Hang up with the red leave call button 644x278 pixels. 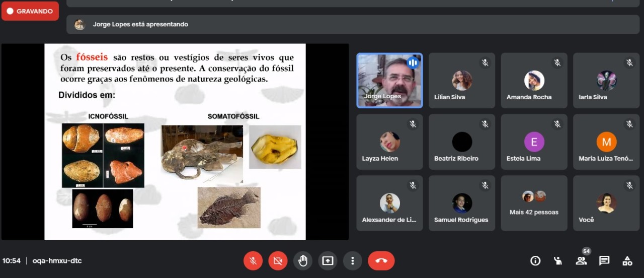pos(381,261)
